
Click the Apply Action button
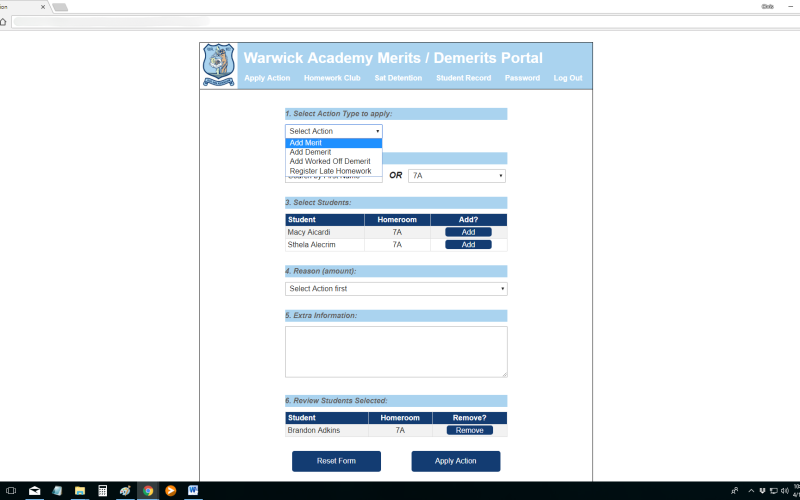tap(456, 461)
